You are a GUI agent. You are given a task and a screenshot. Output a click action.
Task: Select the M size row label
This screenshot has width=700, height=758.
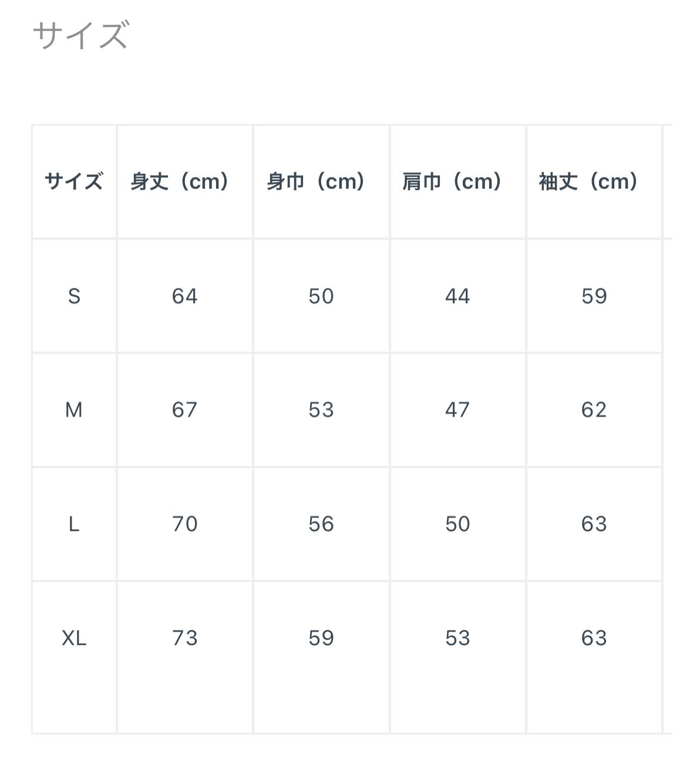tap(74, 410)
